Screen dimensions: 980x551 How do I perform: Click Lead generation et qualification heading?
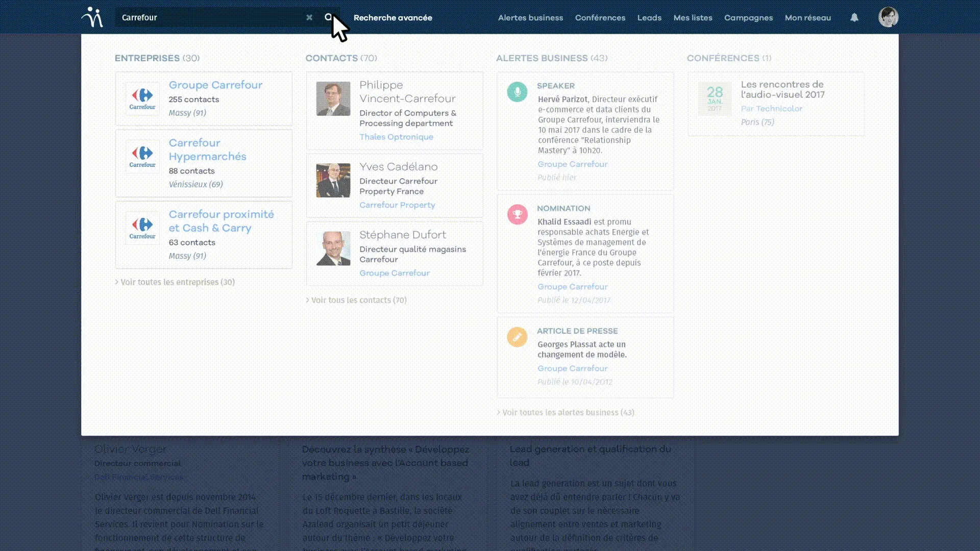coord(590,456)
